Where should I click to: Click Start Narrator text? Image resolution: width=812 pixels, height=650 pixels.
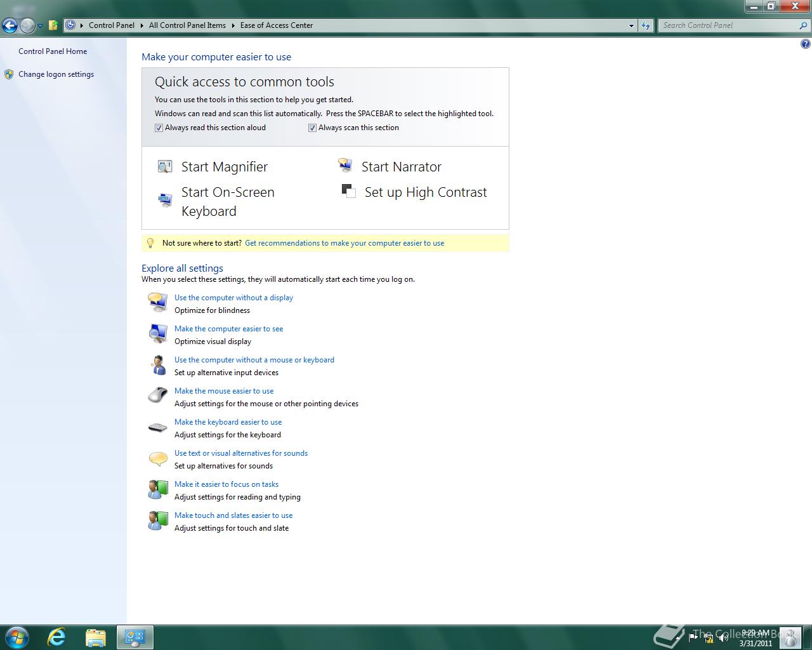(402, 166)
